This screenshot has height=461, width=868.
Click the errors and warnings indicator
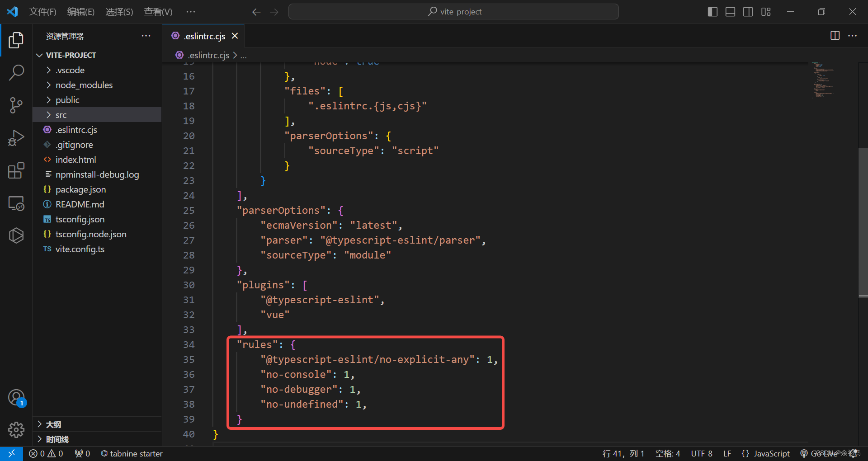point(45,453)
